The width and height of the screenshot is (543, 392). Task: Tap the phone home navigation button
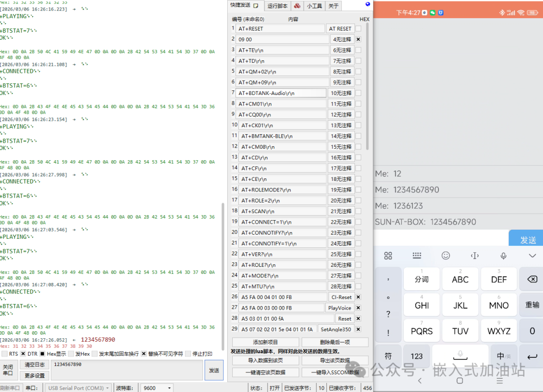point(460,380)
